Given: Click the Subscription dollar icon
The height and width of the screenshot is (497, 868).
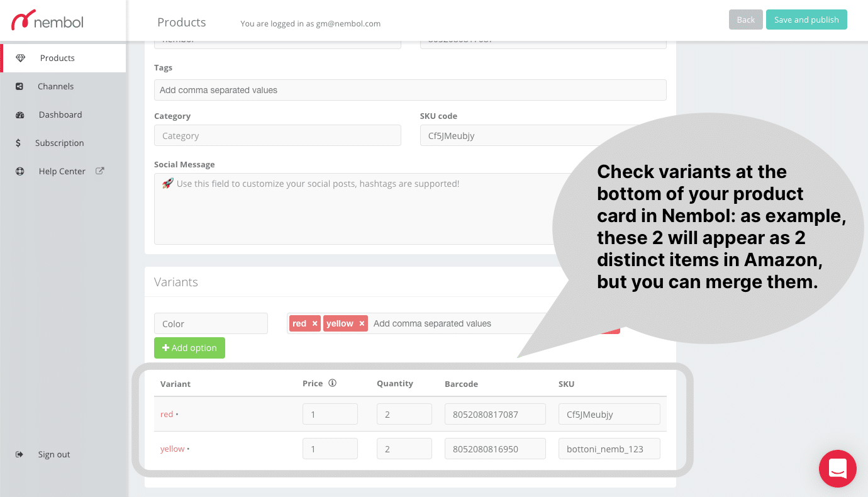Looking at the screenshot, I should (x=19, y=142).
